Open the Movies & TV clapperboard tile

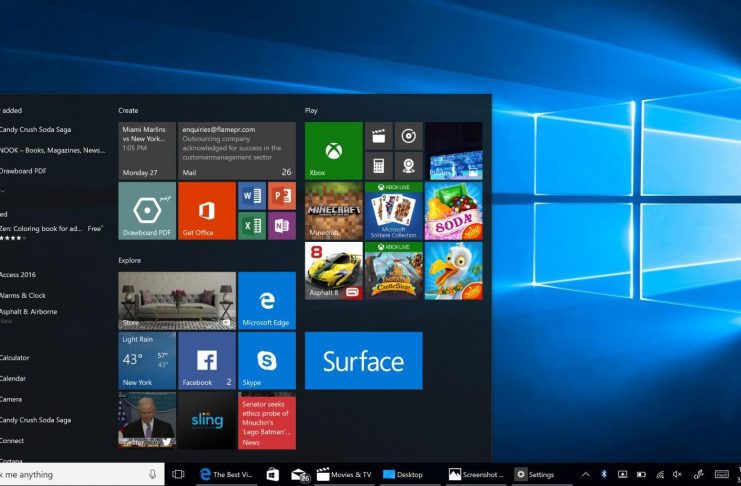click(x=379, y=136)
